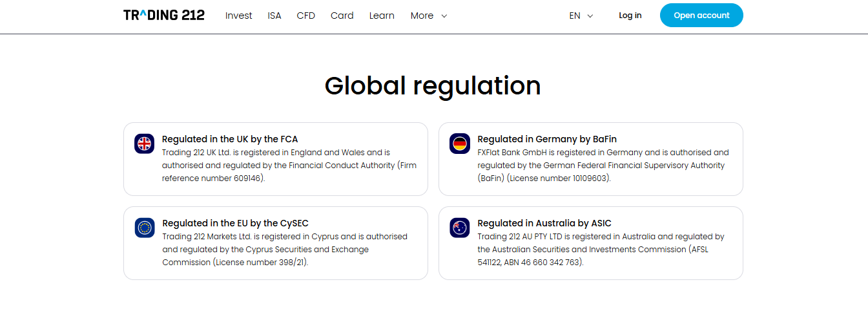
Task: Open the Card navigation item
Action: 342,16
